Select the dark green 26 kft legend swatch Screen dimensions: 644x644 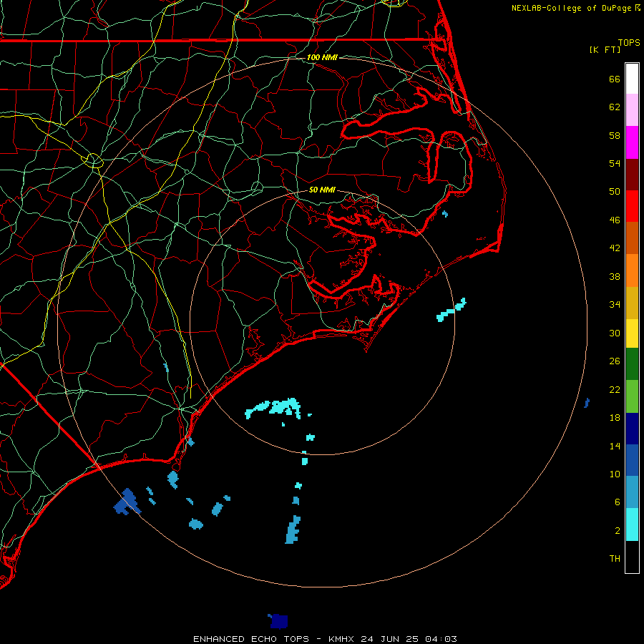[632, 364]
